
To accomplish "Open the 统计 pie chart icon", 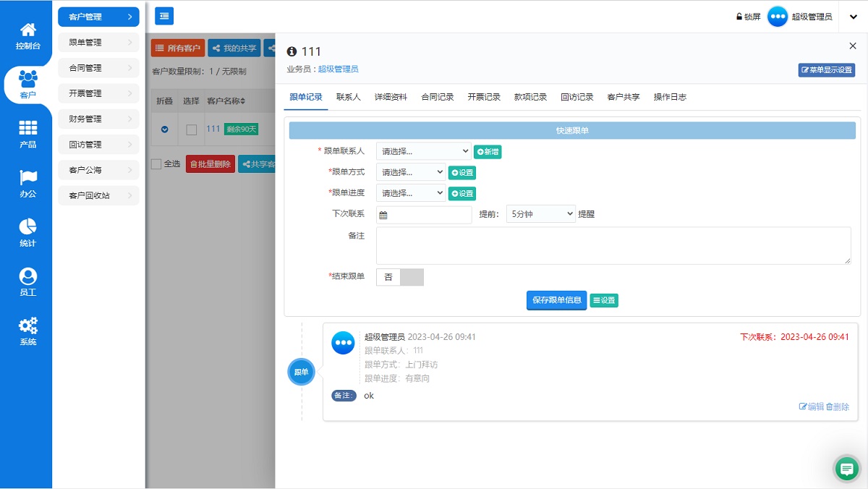I will 27,227.
